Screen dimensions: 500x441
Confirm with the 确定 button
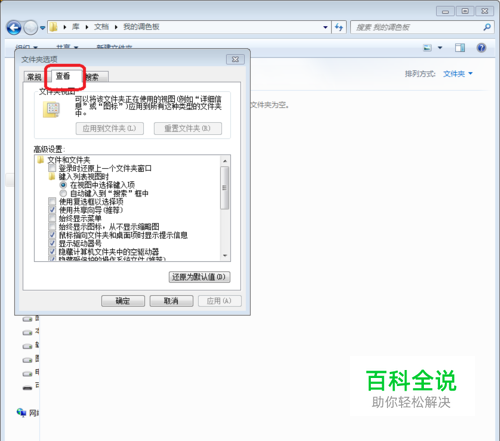[123, 301]
